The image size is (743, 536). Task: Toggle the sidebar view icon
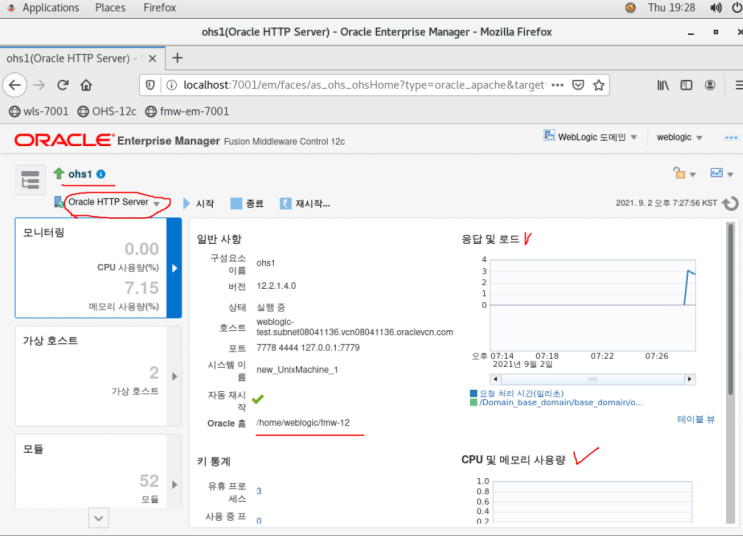tap(686, 85)
